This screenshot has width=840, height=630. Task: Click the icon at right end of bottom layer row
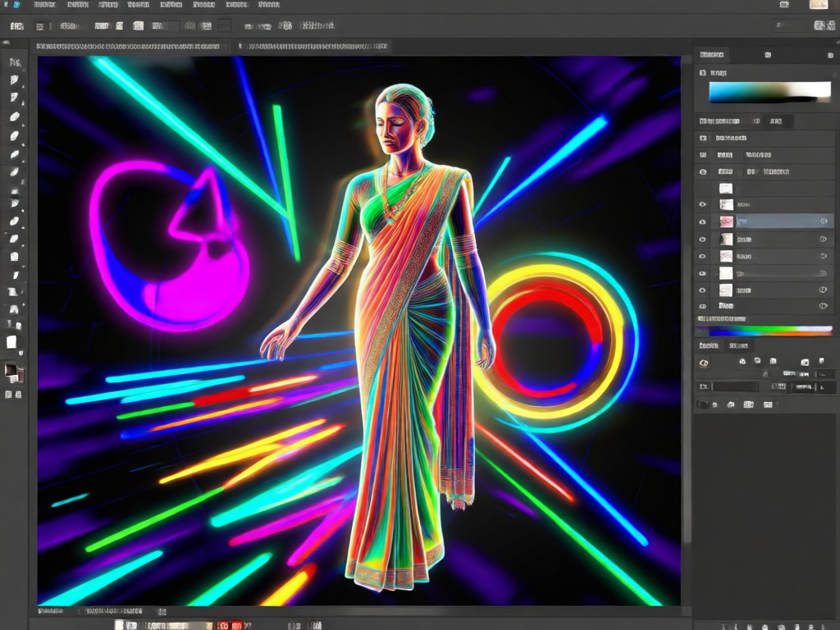pyautogui.click(x=824, y=306)
